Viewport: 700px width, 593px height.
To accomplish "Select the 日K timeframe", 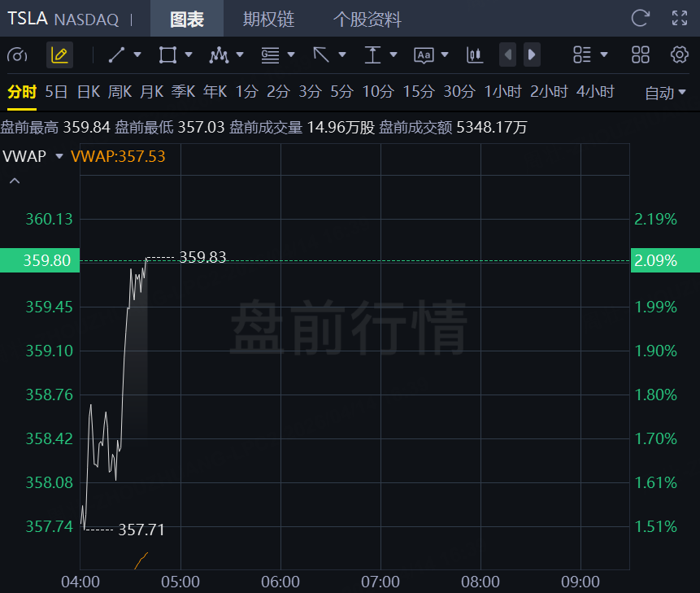I will (x=89, y=92).
